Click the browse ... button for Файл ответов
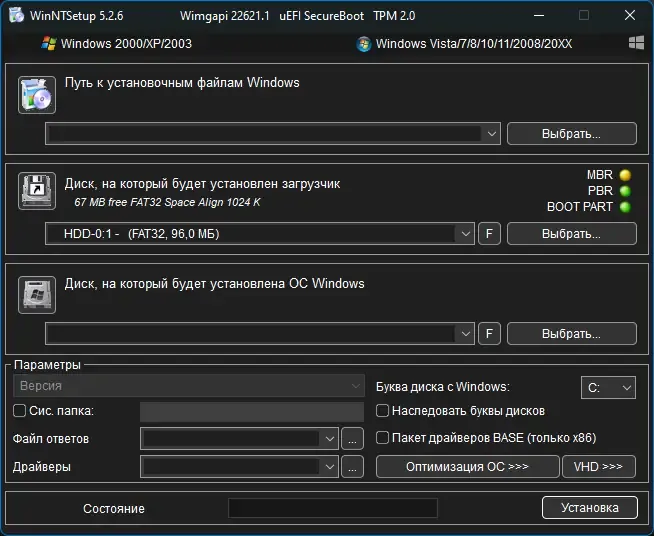Image resolution: width=654 pixels, height=536 pixels. click(352, 439)
